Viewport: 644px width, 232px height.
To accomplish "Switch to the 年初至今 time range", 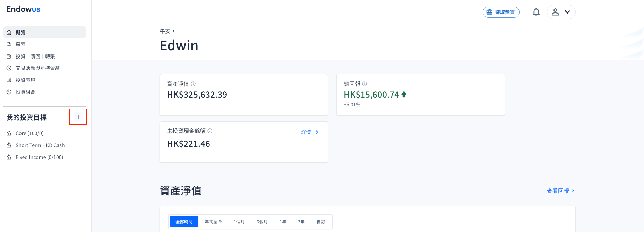I will coord(213,222).
